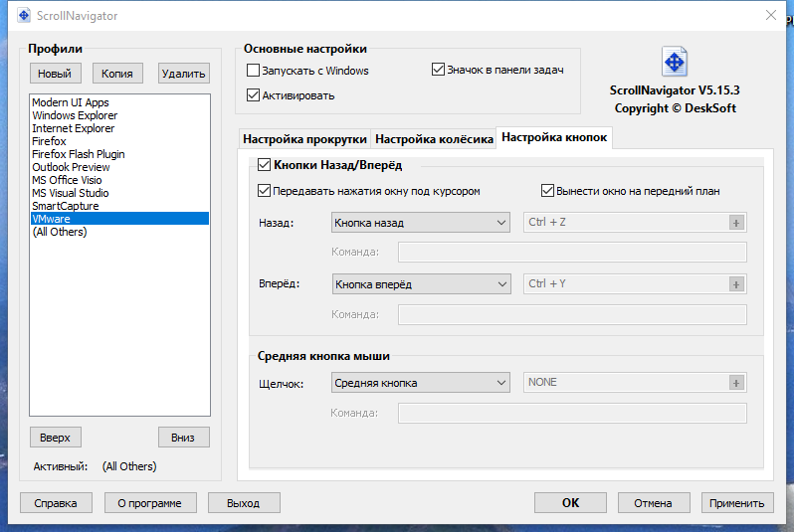This screenshot has width=794, height=532.
Task: Uncheck Значок в панели задач
Action: [438, 69]
